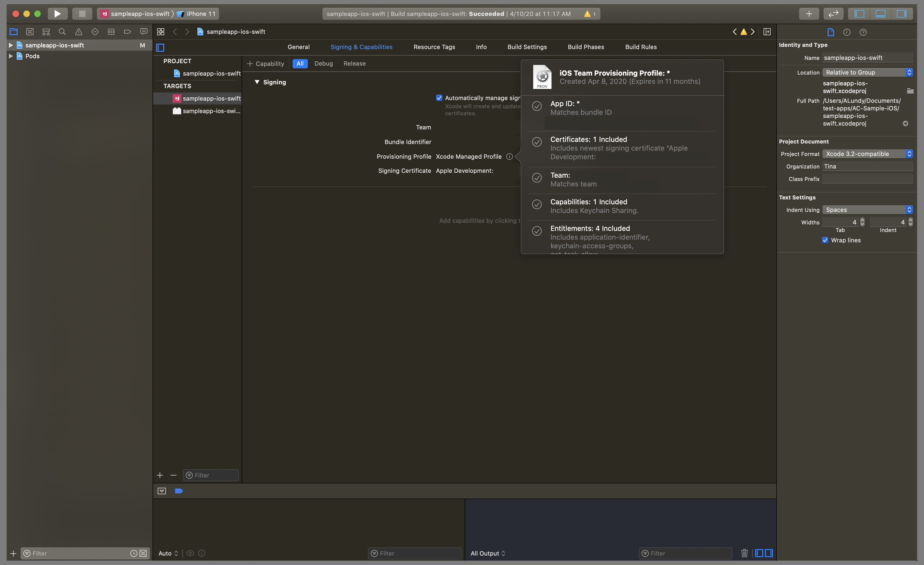Image resolution: width=924 pixels, height=565 pixels.
Task: Jump to previous issue arrow
Action: 735,32
